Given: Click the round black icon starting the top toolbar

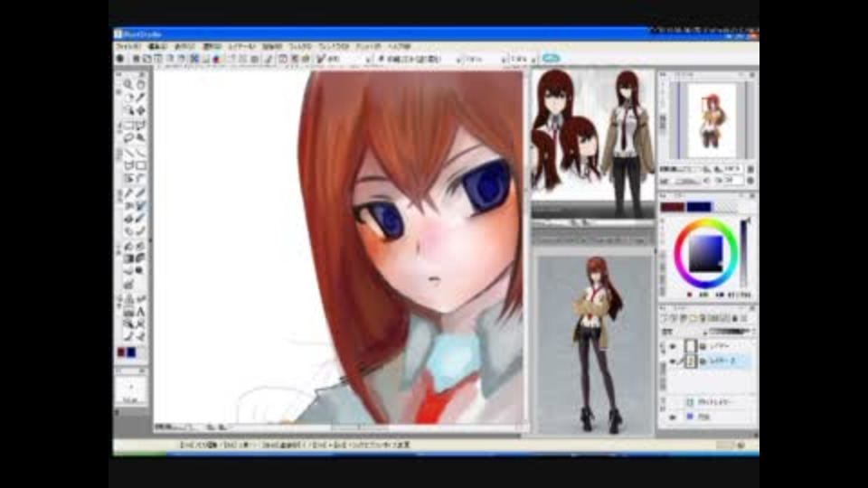Looking at the screenshot, I should tap(120, 58).
